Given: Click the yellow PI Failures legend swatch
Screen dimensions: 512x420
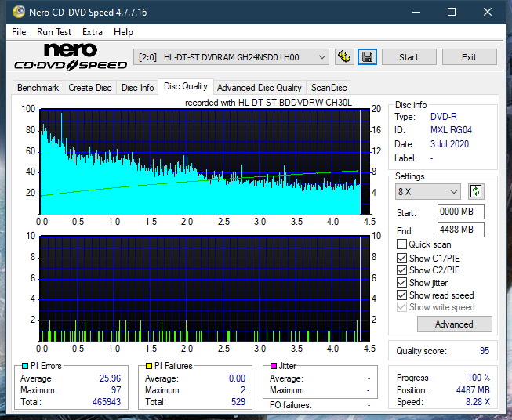Looking at the screenshot, I should [x=149, y=366].
